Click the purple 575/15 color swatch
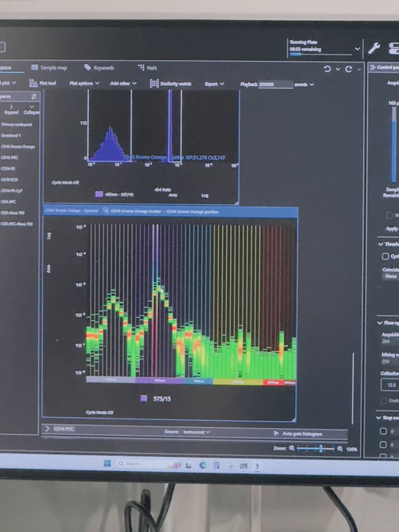Screen dimensions: 399x532 point(144,398)
